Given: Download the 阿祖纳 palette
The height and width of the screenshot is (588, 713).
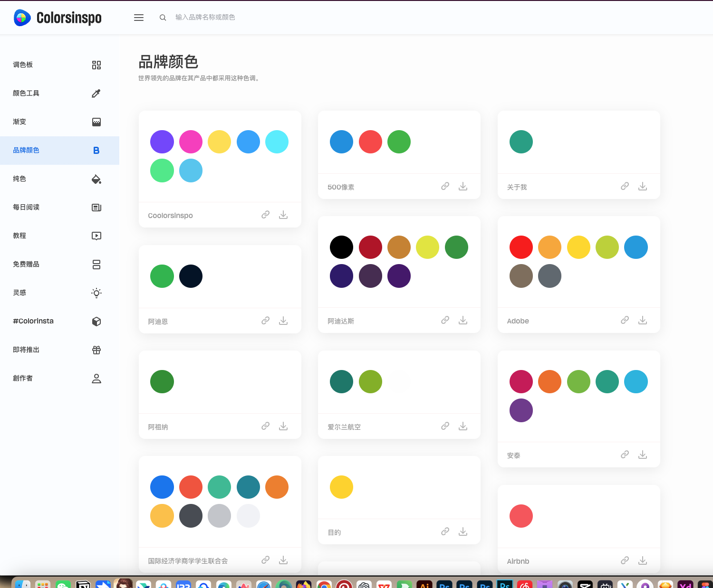Looking at the screenshot, I should point(283,426).
